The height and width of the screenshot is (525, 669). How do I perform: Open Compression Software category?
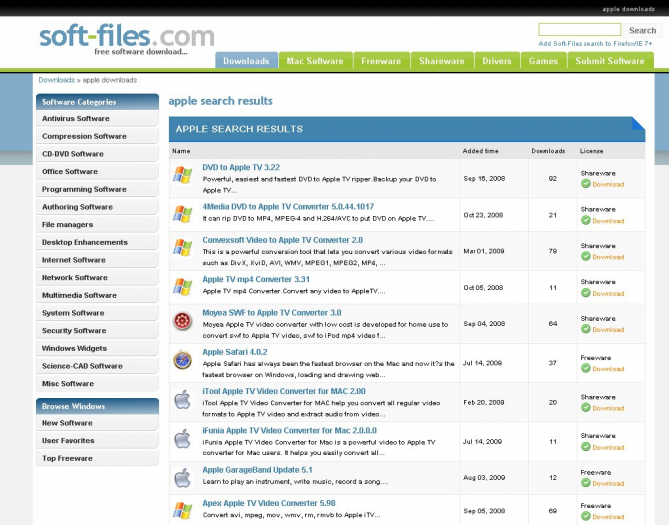pos(97,136)
